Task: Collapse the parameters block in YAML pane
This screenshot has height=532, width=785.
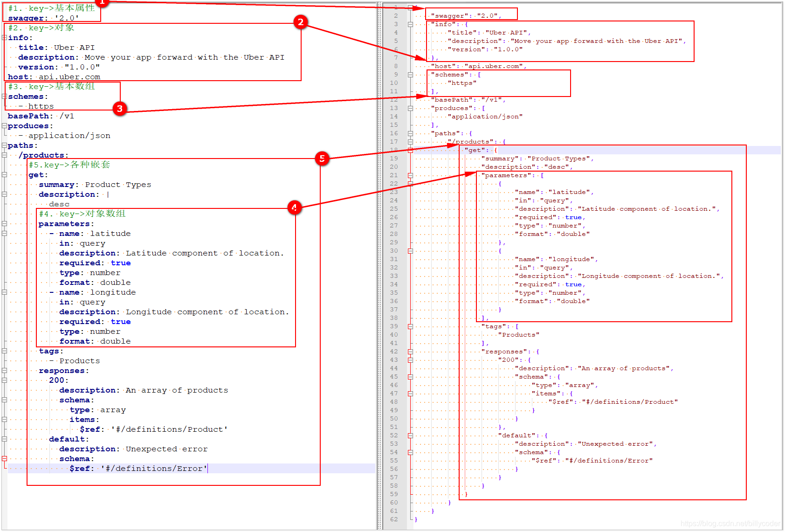Action: [x=4, y=224]
